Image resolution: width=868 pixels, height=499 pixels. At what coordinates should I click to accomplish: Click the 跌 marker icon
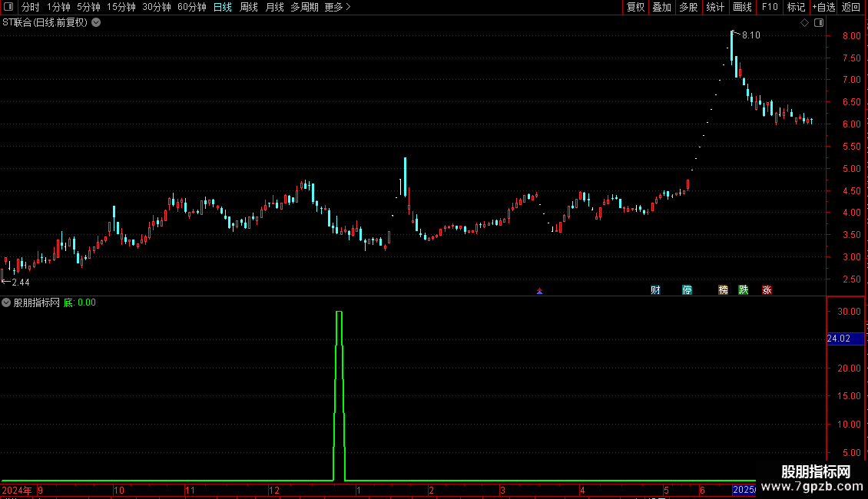point(744,290)
